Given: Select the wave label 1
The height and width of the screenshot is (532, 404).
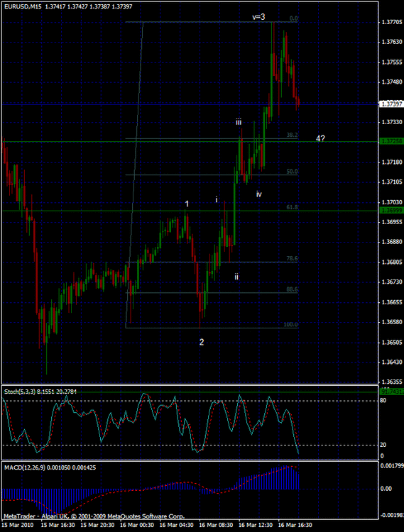Looking at the screenshot, I should (187, 204).
